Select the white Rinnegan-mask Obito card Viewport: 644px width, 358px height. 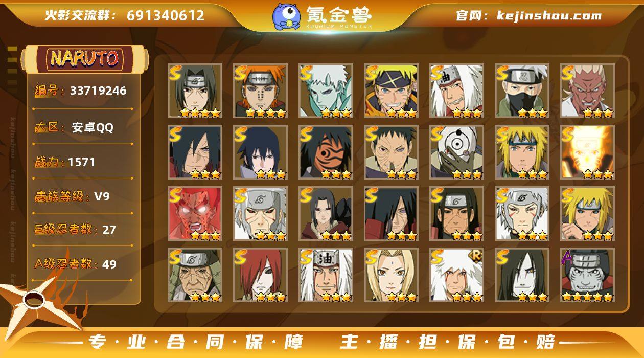456,152
